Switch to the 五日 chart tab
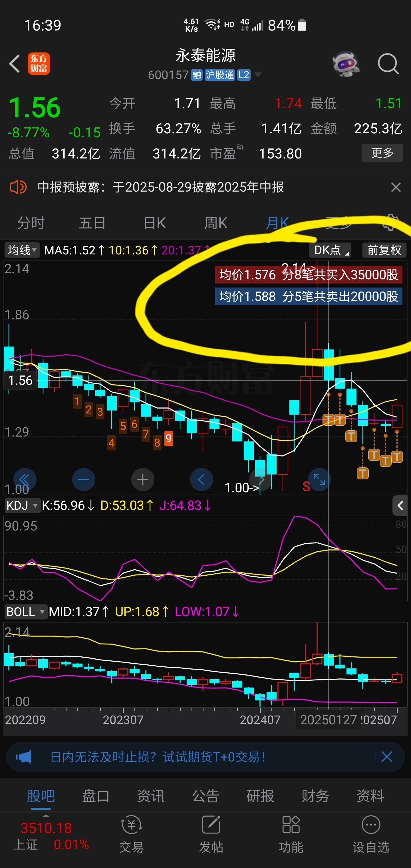Image resolution: width=411 pixels, height=868 pixels. pyautogui.click(x=92, y=223)
